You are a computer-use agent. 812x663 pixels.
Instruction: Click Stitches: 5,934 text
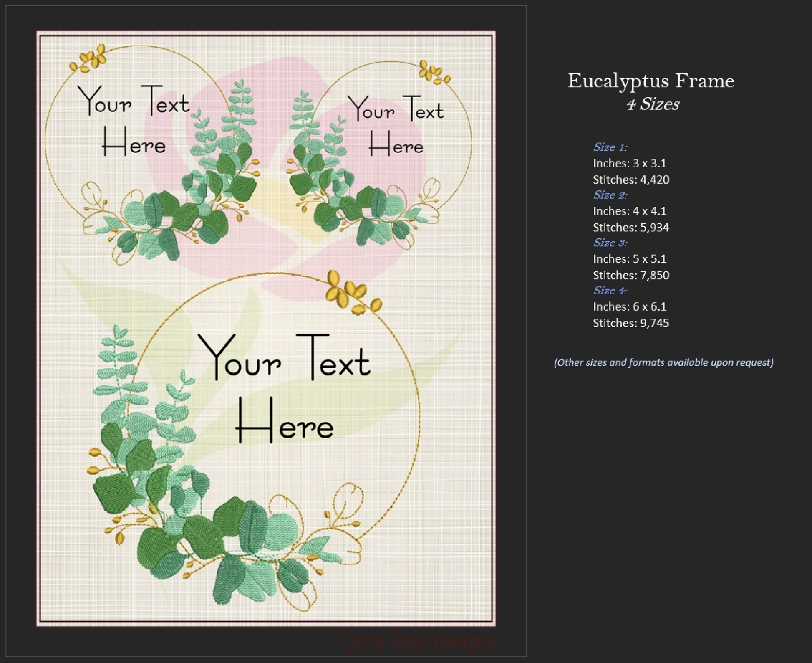pos(630,228)
